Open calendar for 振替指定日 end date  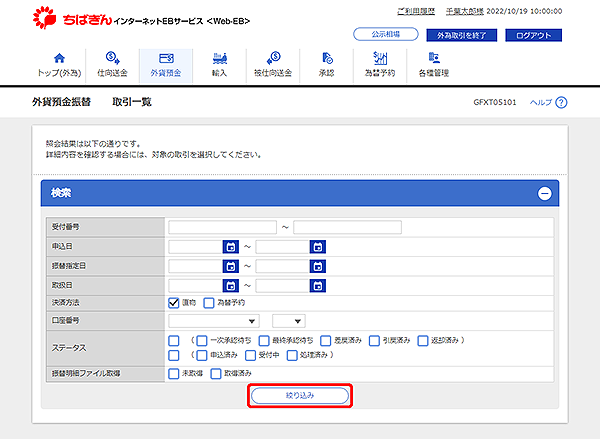point(318,266)
